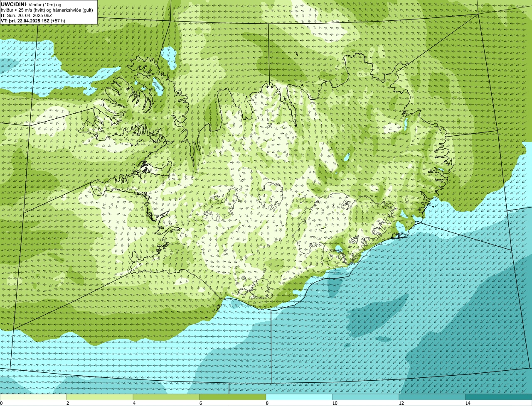Click the 8–10 m/s light cyan legend segment
The height and width of the screenshot is (406, 532).
pyautogui.click(x=299, y=397)
